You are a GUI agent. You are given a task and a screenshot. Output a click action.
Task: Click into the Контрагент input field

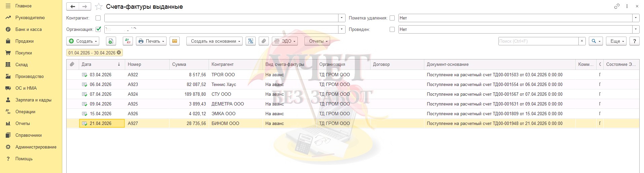[x=221, y=18]
